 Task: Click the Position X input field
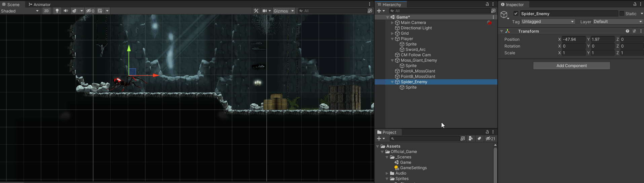coord(573,39)
